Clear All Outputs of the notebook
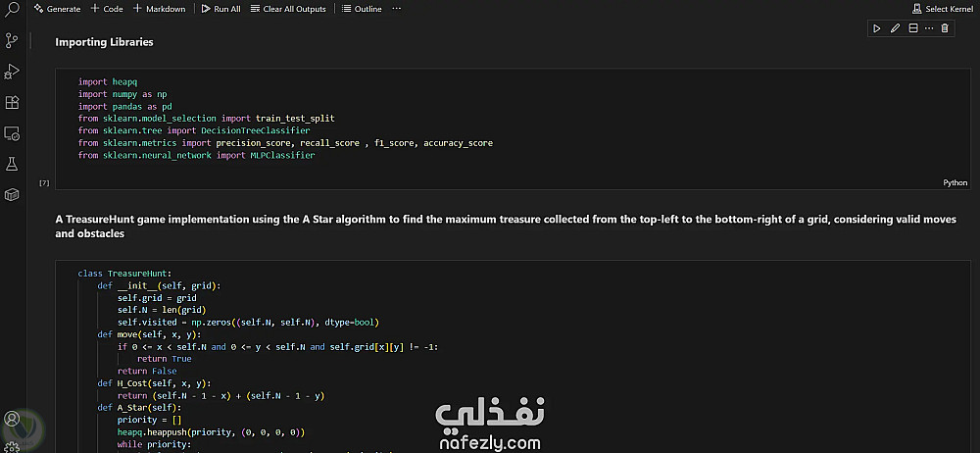 [x=288, y=9]
